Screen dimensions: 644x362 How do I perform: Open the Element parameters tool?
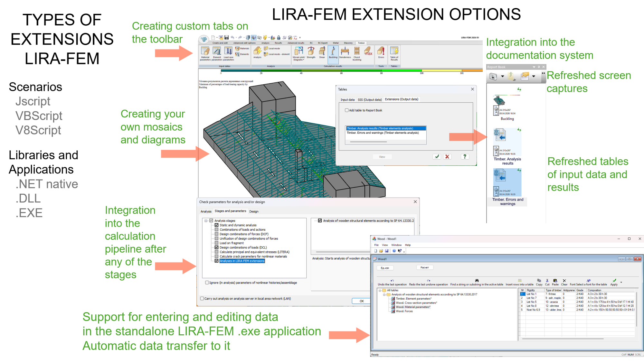point(217,53)
